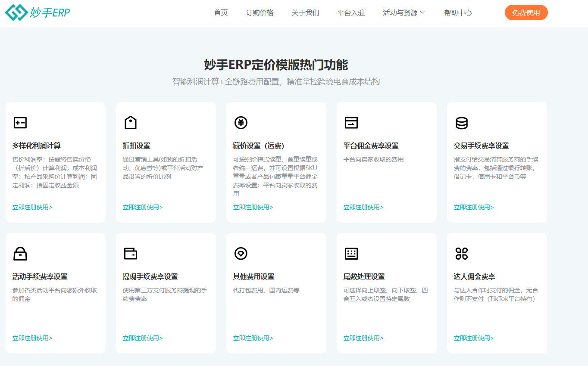This screenshot has height=366, width=588.
Task: Click the 达人佣金费率 card title
Action: [x=475, y=276]
